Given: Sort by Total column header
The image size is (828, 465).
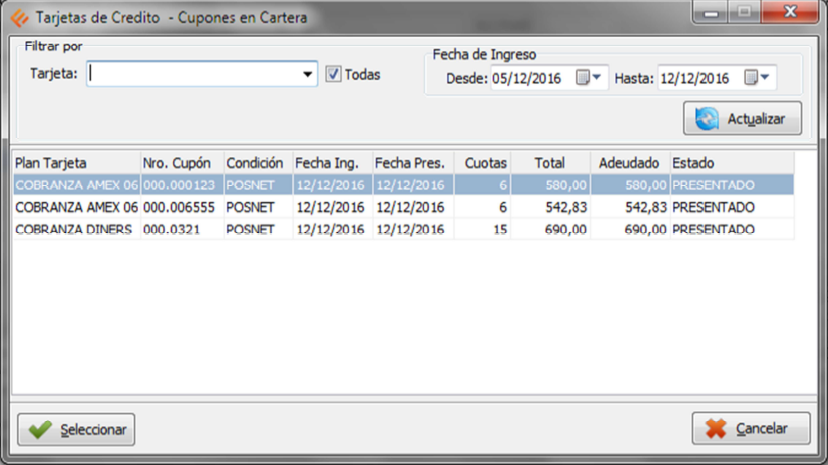Looking at the screenshot, I should pos(550,163).
